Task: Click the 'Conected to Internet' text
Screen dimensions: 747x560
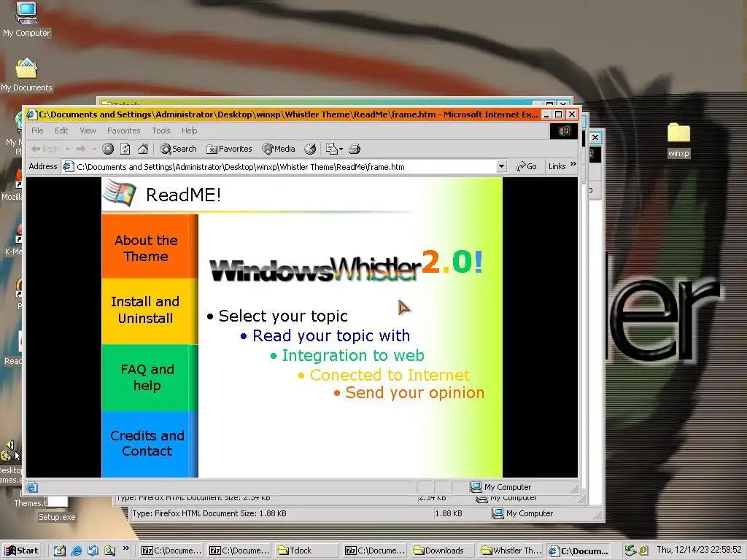Action: (390, 376)
